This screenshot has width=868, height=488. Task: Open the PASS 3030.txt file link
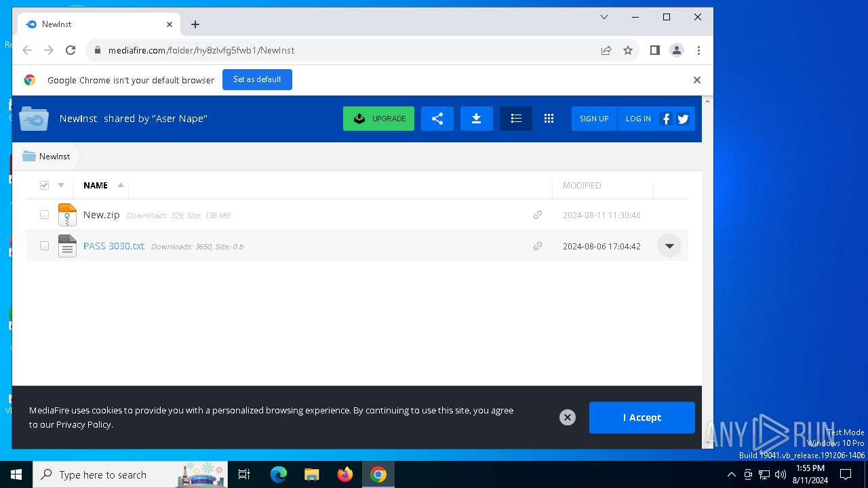(114, 246)
